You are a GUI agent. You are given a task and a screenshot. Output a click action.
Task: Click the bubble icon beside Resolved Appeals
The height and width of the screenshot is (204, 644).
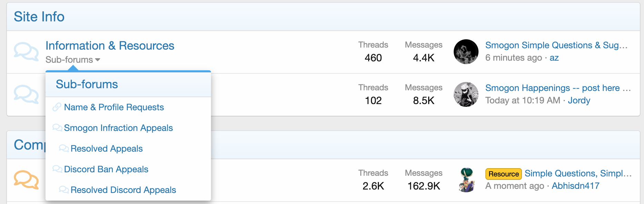64,149
